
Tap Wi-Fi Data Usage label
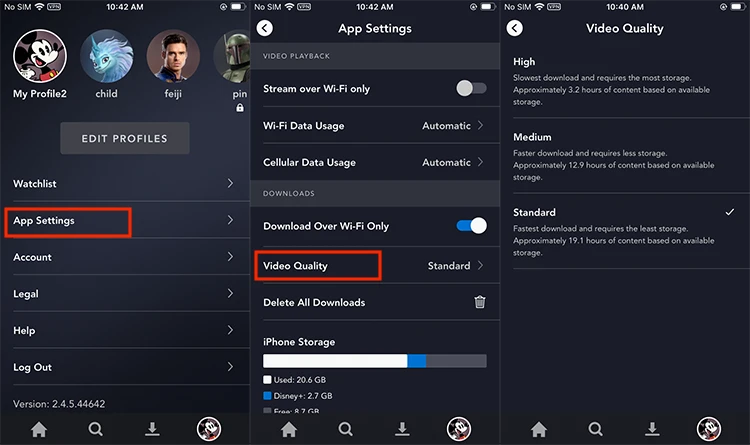(303, 126)
